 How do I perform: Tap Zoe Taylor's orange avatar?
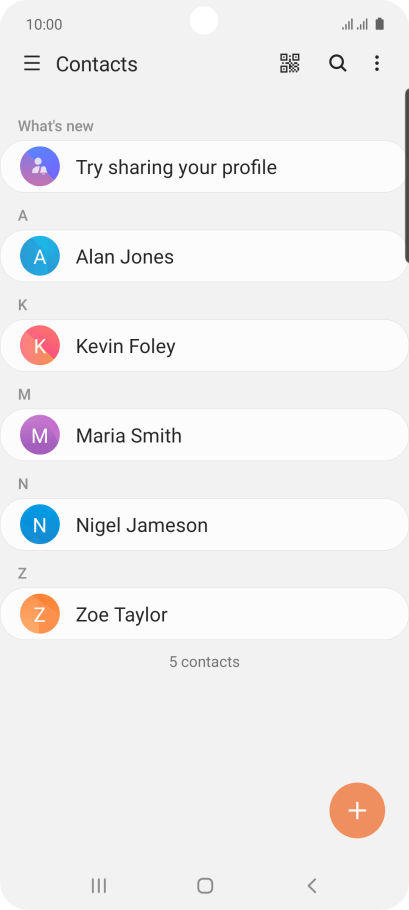click(x=40, y=613)
